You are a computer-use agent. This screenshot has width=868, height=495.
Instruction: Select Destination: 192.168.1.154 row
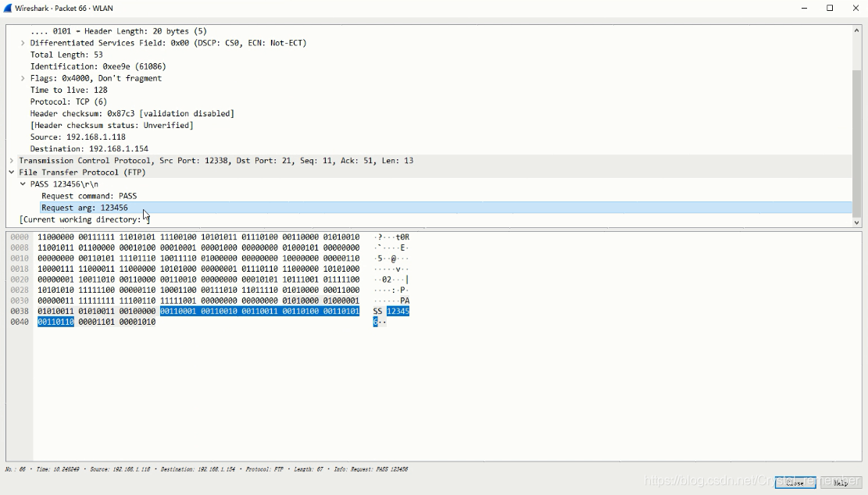coord(89,149)
